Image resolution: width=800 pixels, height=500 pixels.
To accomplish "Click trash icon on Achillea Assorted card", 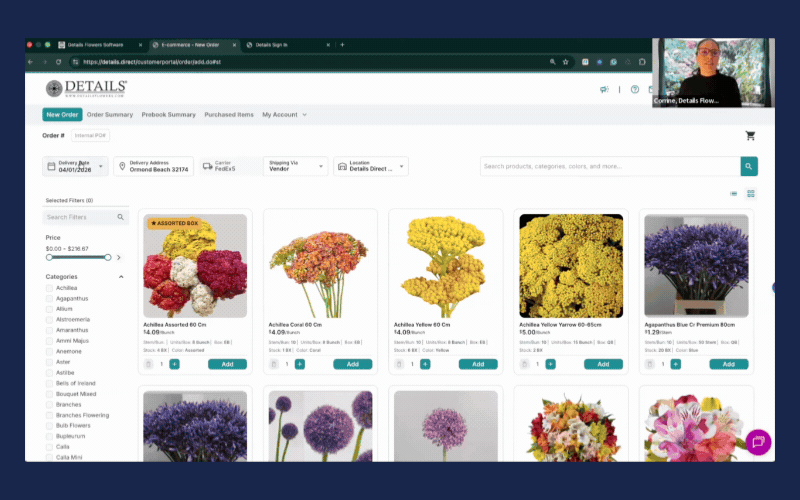I will point(149,364).
